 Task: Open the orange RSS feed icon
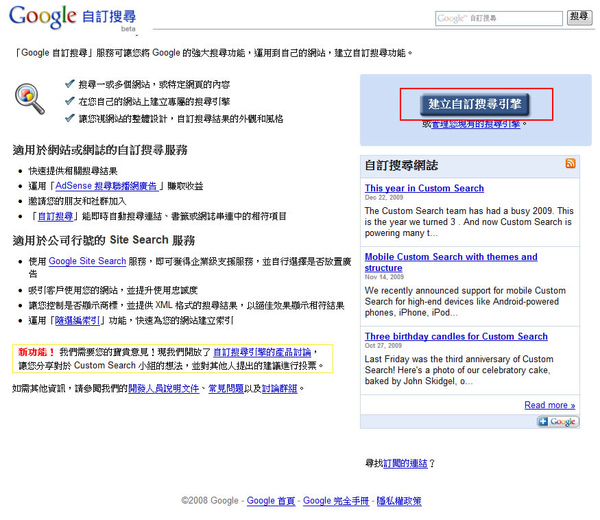click(570, 163)
